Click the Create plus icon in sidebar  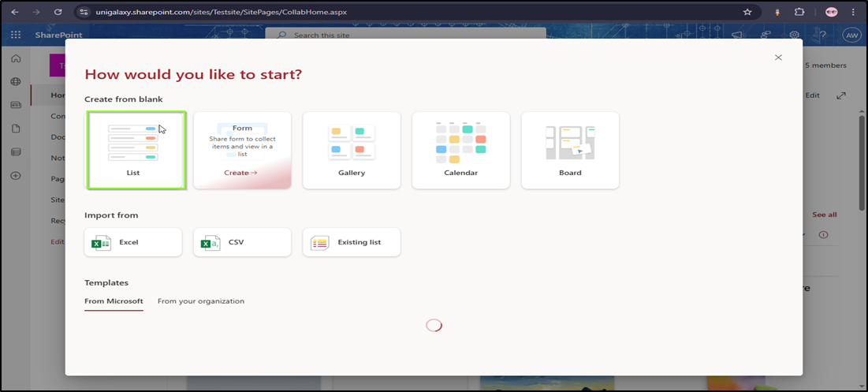[x=16, y=175]
